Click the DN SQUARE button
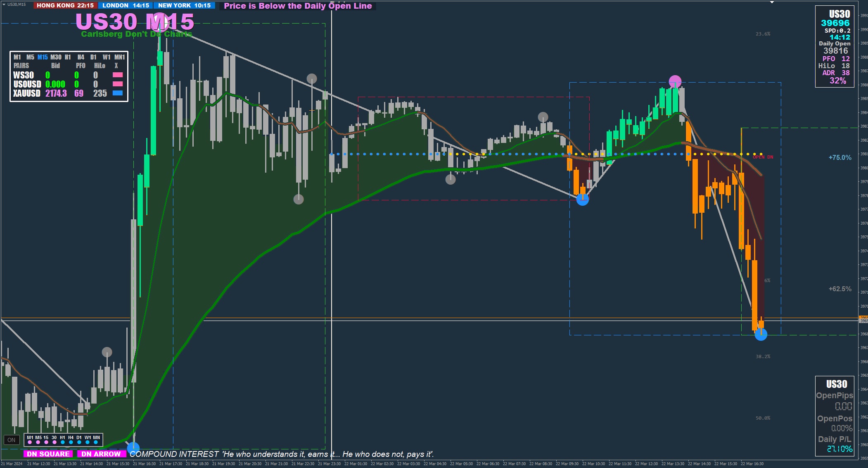The height and width of the screenshot is (468, 868). 48,454
